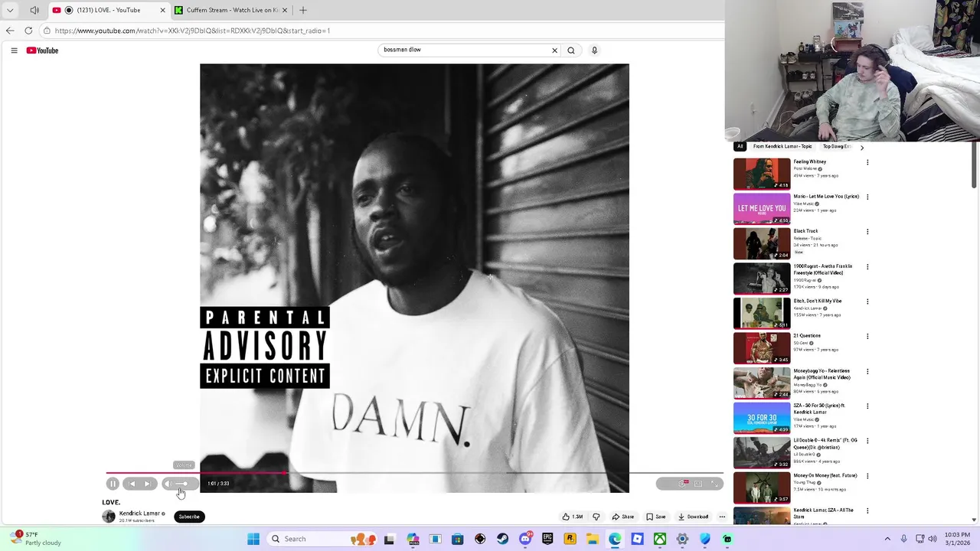Clear the search text with X
Viewport: 980px width, 551px height.
click(x=555, y=51)
